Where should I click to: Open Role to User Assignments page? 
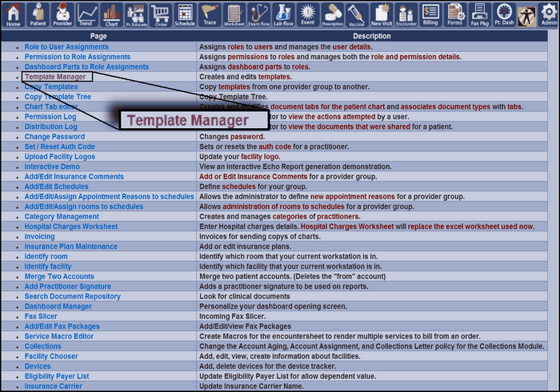66,46
